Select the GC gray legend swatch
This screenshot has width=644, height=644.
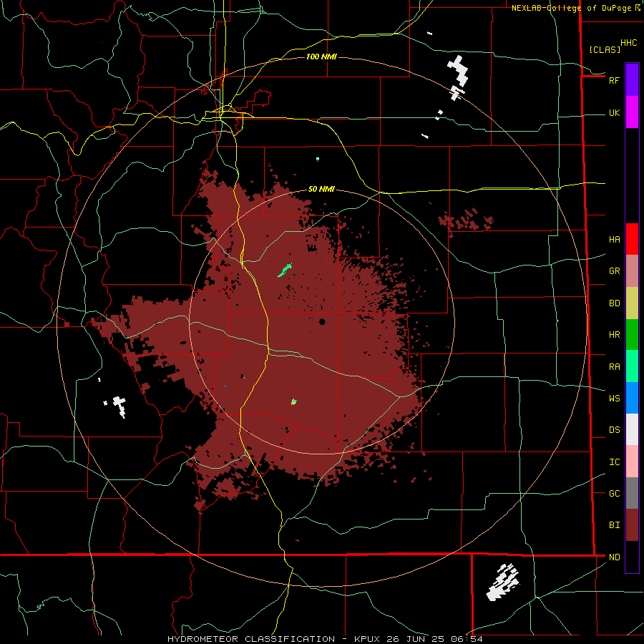coord(632,493)
